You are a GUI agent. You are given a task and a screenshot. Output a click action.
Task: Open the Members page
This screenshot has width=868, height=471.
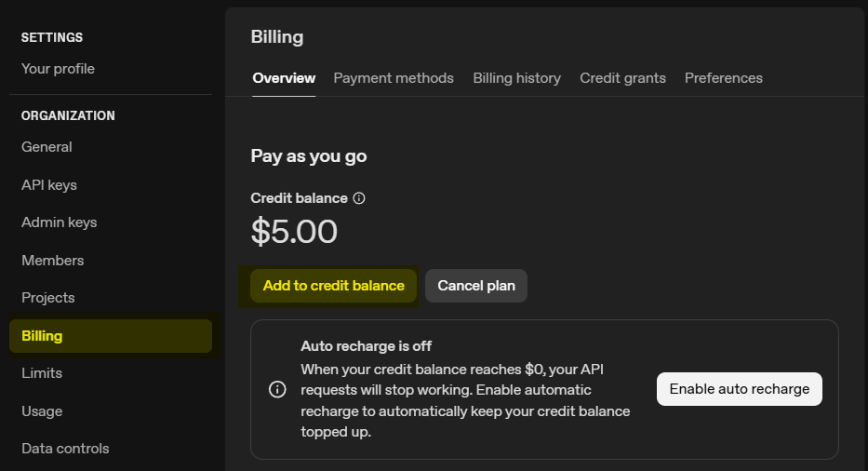point(53,261)
